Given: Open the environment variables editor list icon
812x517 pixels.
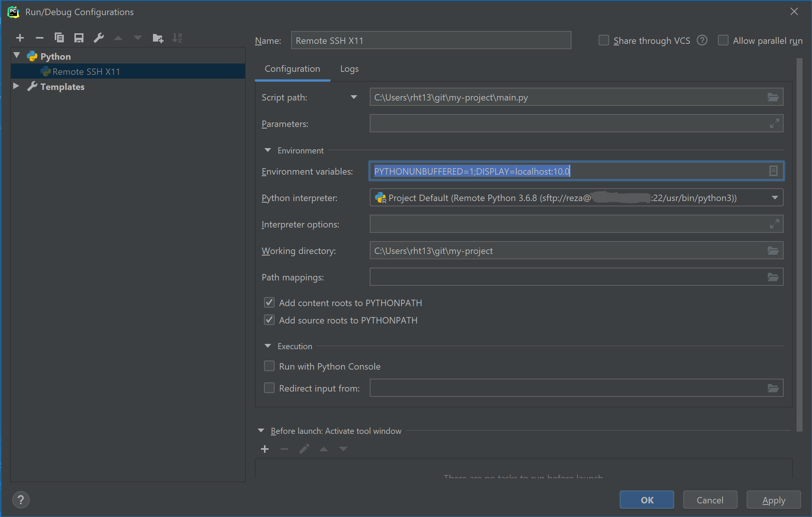Looking at the screenshot, I should [773, 171].
